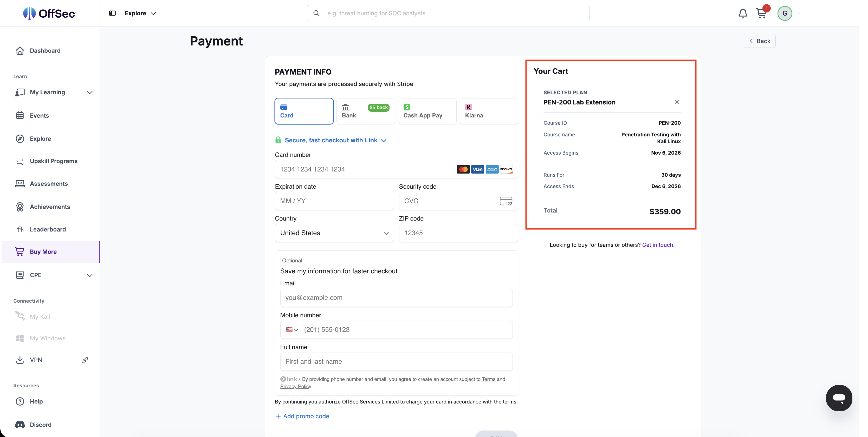Open the G user avatar menu
Viewport: 868px width, 437px height.
(785, 14)
